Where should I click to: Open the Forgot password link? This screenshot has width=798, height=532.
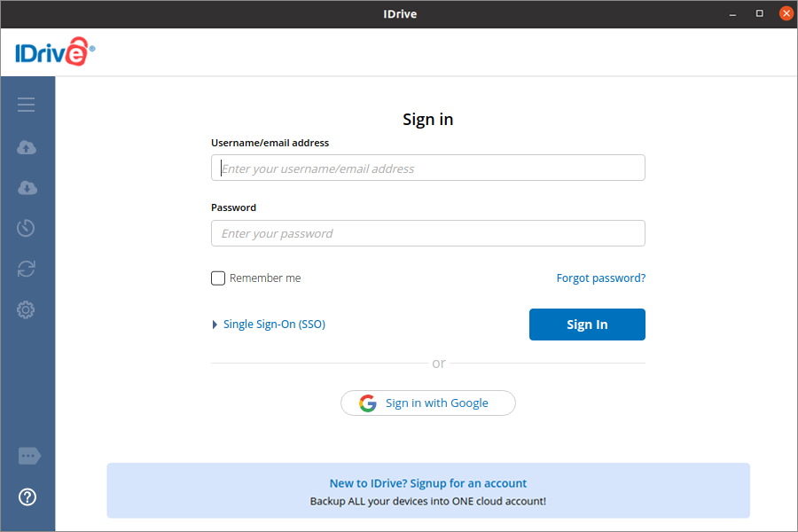click(601, 278)
